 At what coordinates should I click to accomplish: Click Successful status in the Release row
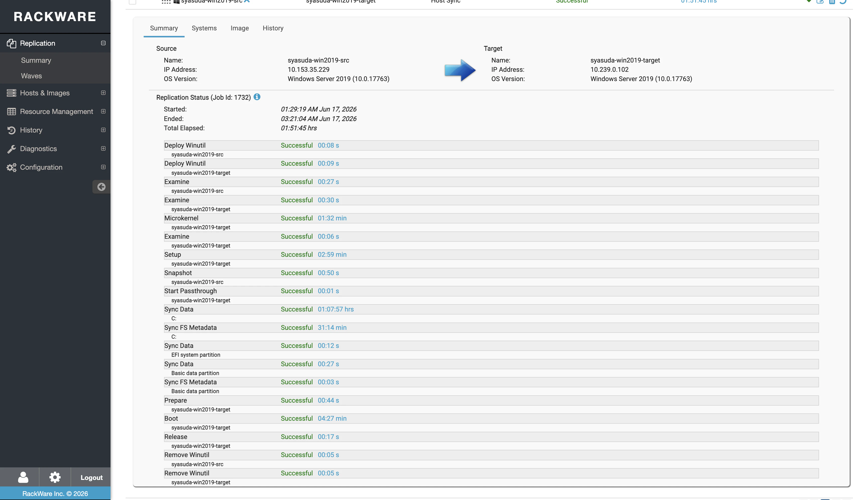click(x=297, y=437)
